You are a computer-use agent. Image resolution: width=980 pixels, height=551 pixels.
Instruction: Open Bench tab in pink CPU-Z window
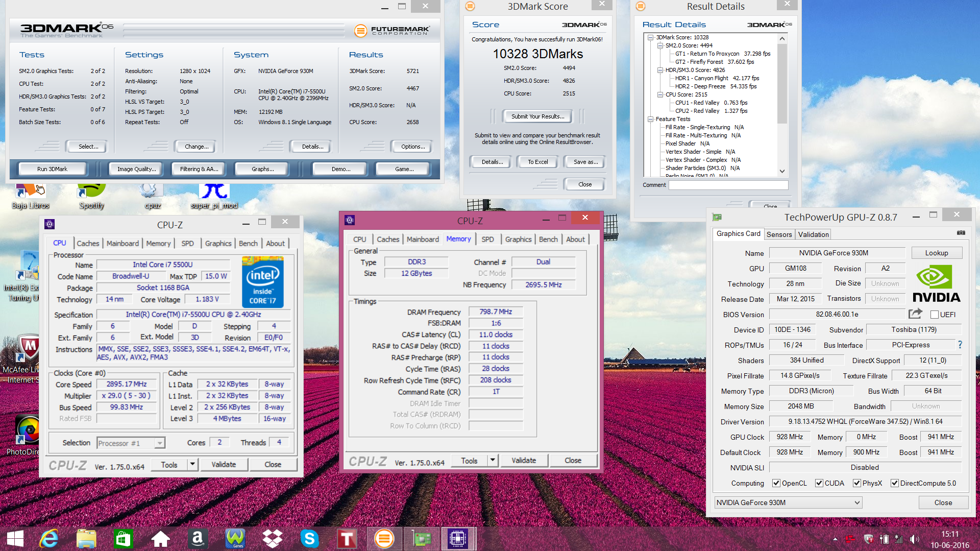[548, 239]
